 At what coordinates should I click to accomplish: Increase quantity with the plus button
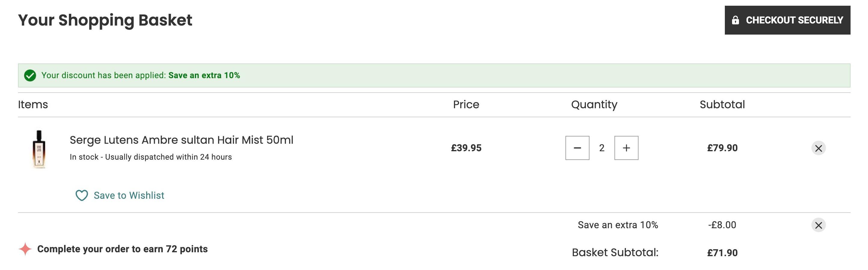pyautogui.click(x=626, y=148)
